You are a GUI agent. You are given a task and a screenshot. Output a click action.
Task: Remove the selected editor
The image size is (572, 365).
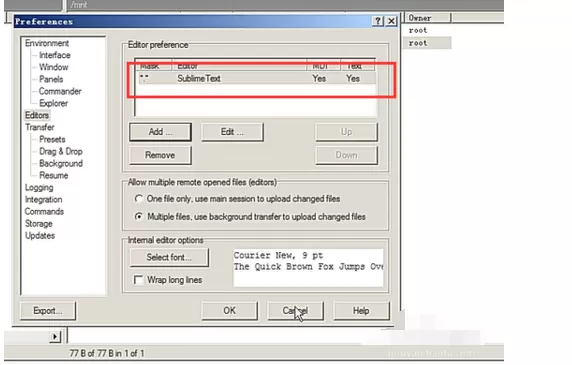tap(160, 155)
